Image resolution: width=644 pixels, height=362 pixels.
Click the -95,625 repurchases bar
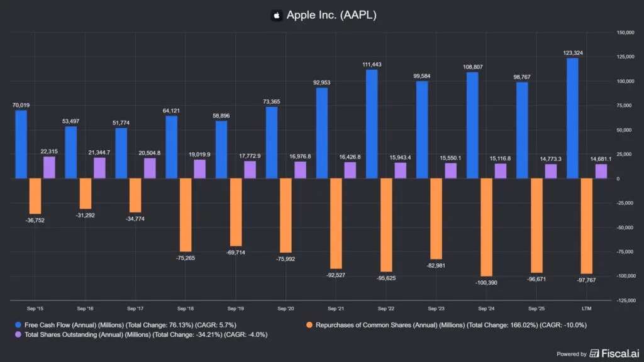386,225
